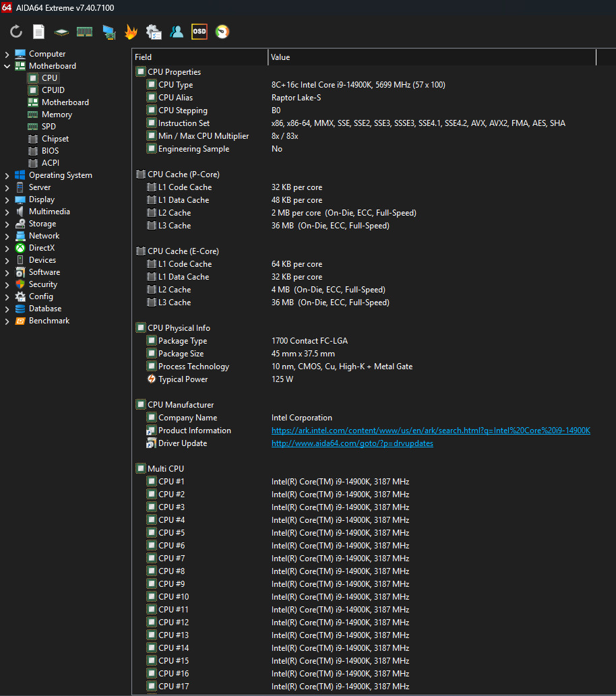Image resolution: width=616 pixels, height=696 pixels.
Task: Click the Database category icon
Action: coord(20,309)
